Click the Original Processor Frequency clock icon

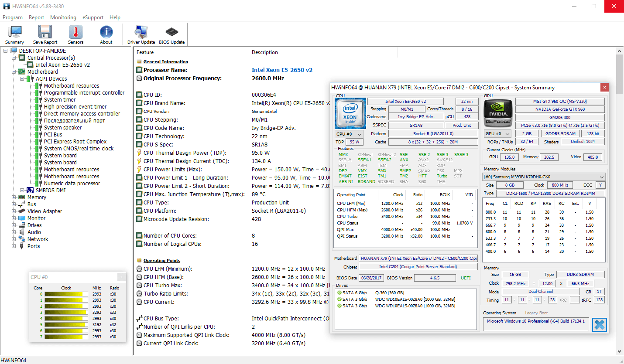coord(139,78)
